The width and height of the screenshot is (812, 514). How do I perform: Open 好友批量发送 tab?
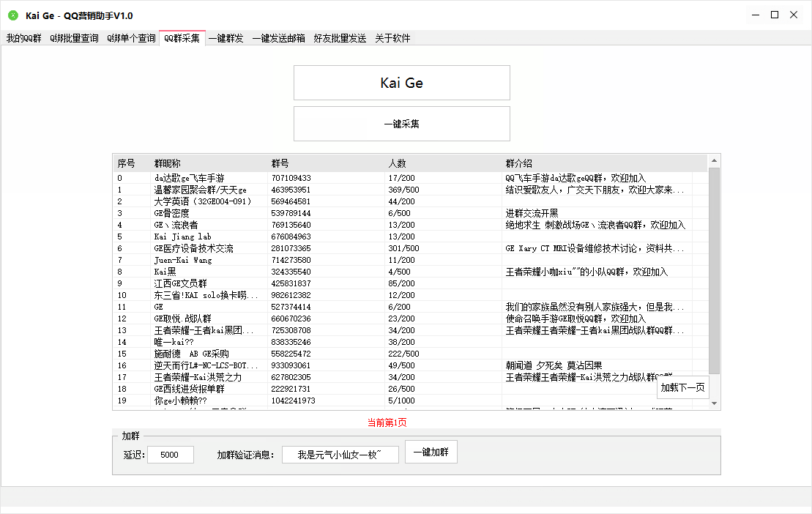coord(340,38)
